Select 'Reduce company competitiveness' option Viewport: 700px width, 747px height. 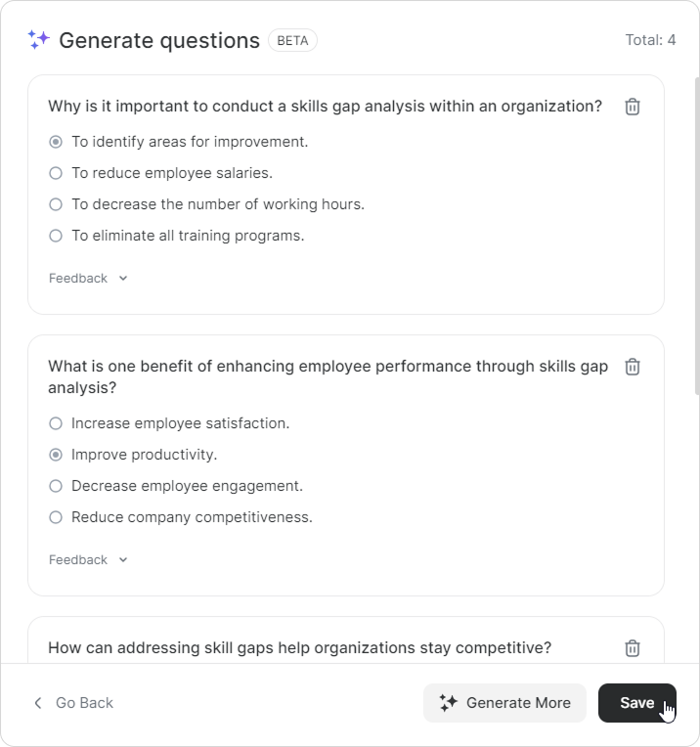click(x=56, y=517)
